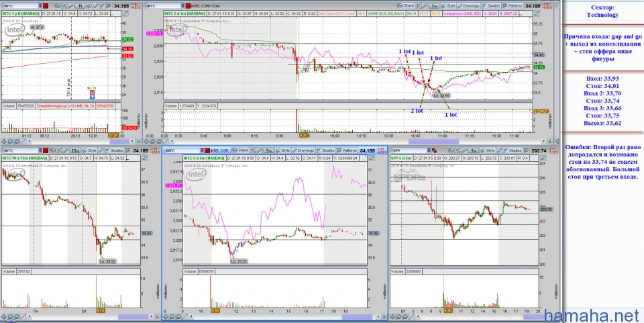
Task: Click symbol field INTC in daily chart
Action: coord(21,6)
